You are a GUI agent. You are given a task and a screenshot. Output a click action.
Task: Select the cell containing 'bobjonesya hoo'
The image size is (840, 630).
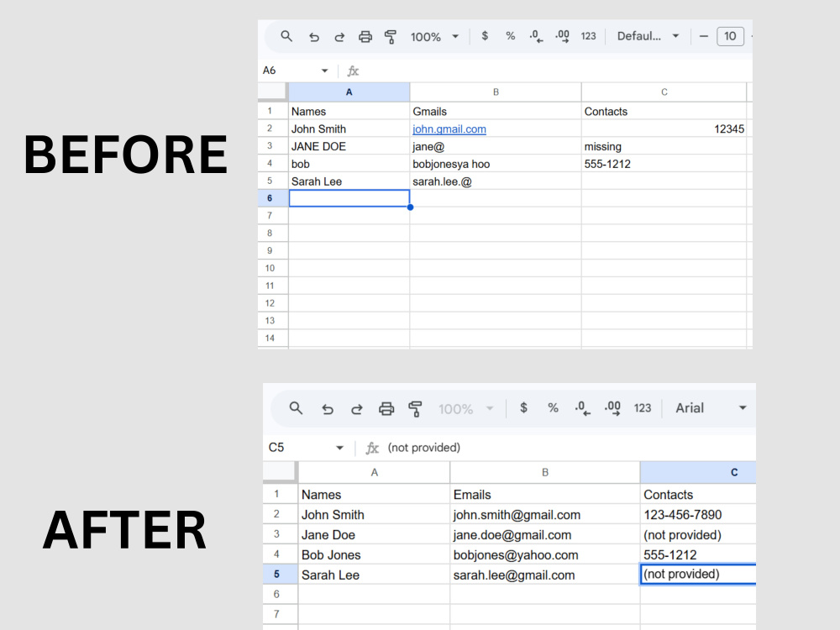[x=496, y=164]
